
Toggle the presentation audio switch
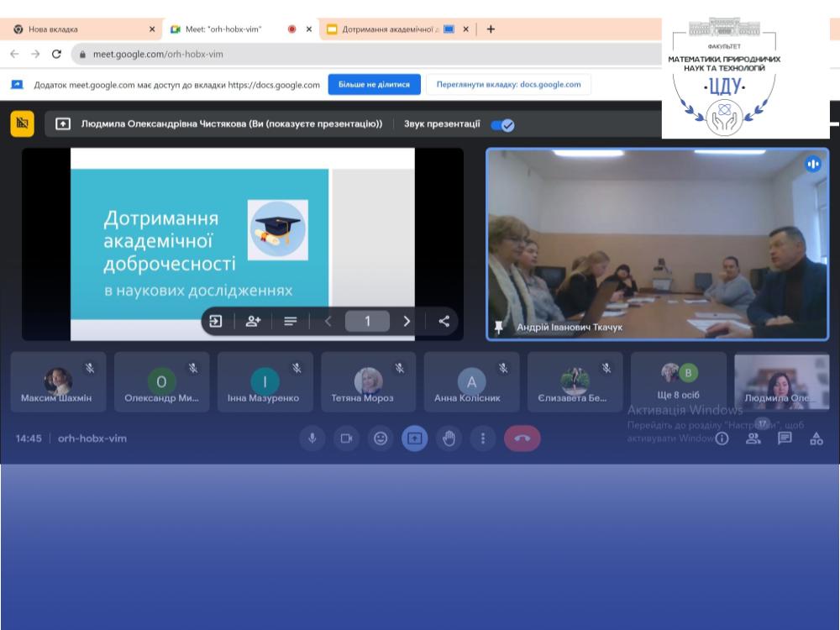click(502, 125)
